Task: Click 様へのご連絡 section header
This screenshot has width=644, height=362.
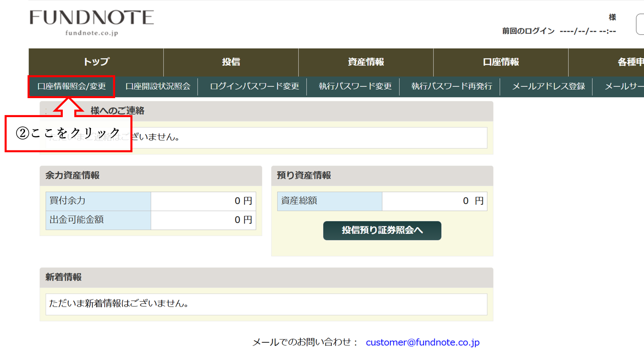Action: (x=266, y=111)
